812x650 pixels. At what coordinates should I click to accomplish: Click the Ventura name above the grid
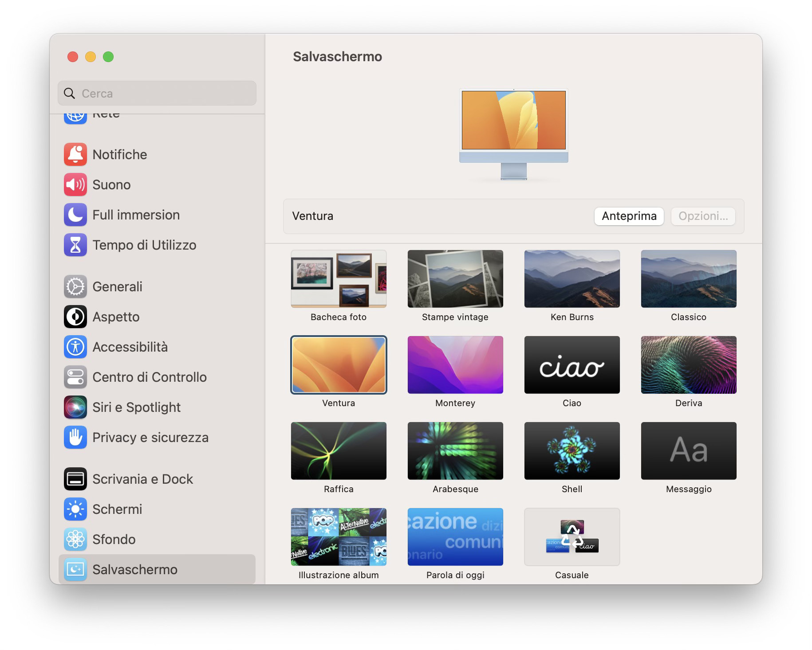[312, 216]
